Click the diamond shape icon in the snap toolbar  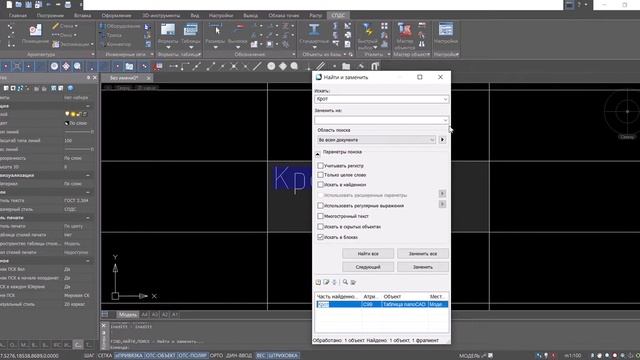pyautogui.click(x=283, y=66)
